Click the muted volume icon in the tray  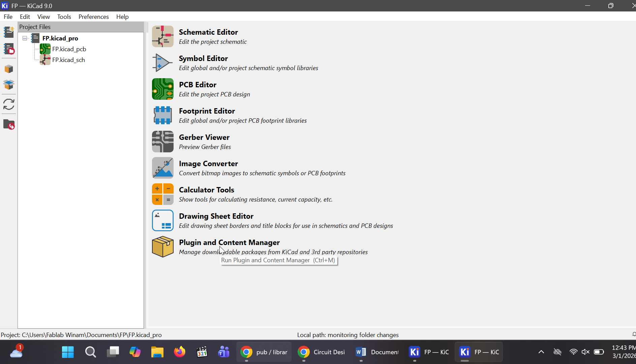coord(585,352)
